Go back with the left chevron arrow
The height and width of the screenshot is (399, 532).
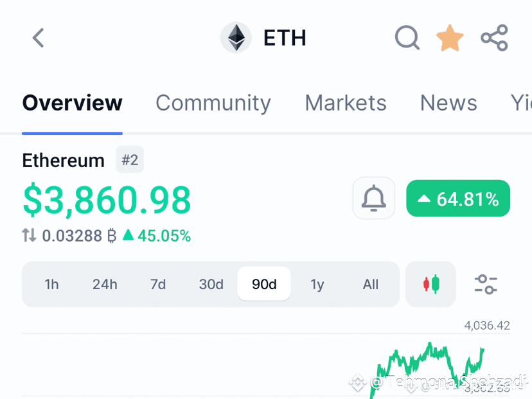(x=39, y=38)
